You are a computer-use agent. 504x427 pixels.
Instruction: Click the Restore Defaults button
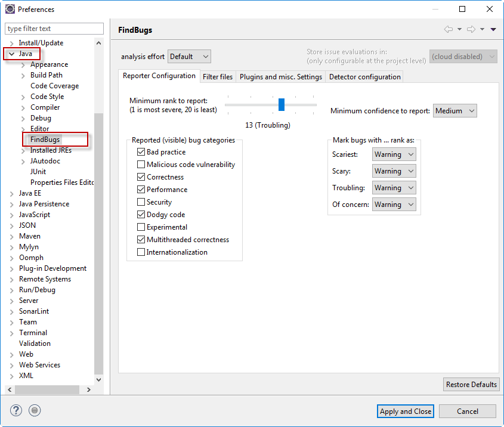[x=471, y=385]
